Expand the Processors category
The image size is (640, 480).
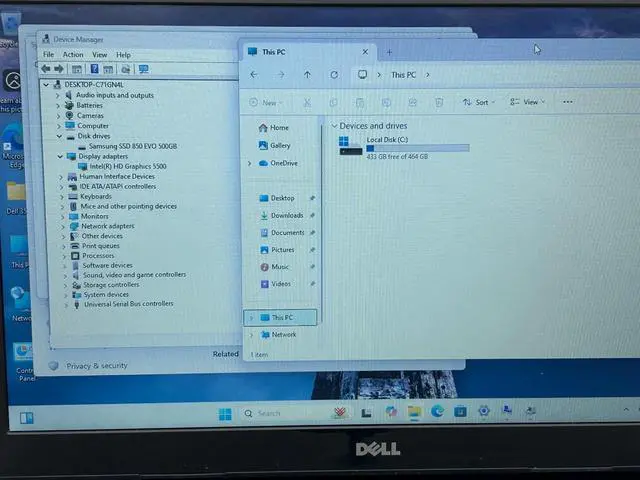point(64,256)
